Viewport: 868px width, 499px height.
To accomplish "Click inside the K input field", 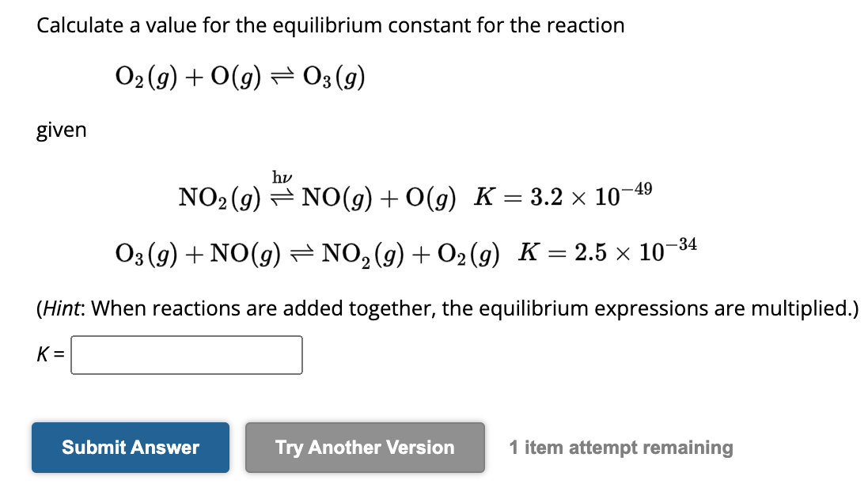I will pyautogui.click(x=186, y=355).
